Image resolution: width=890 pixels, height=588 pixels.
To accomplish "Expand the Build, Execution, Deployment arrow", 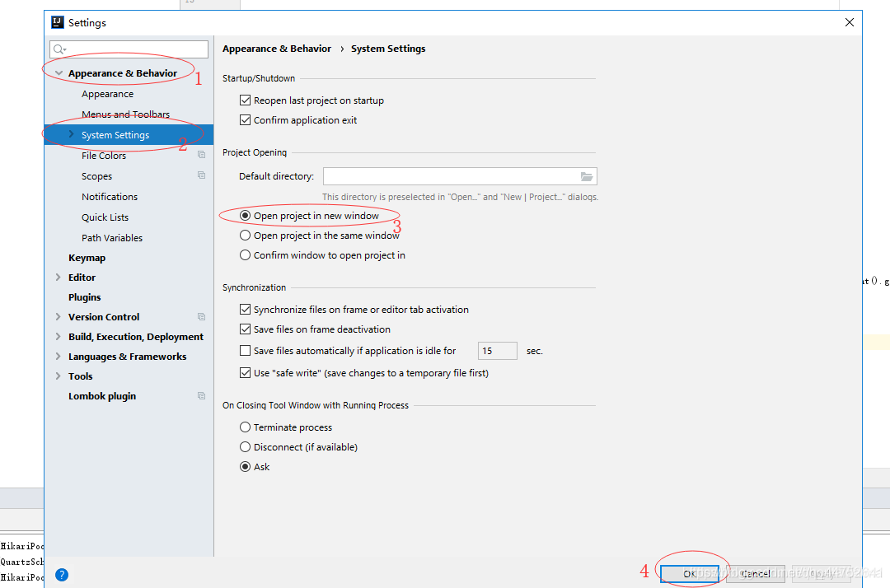I will (58, 336).
